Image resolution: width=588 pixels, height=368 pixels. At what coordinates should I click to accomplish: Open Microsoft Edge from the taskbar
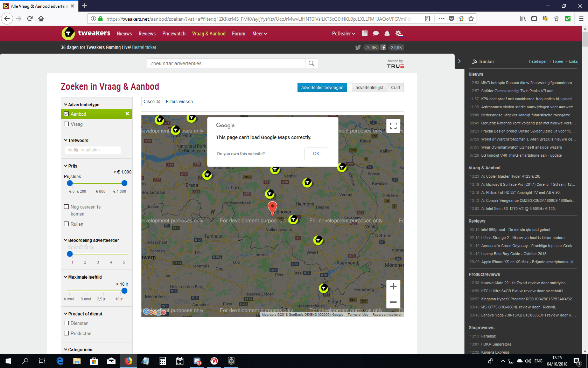point(60,361)
